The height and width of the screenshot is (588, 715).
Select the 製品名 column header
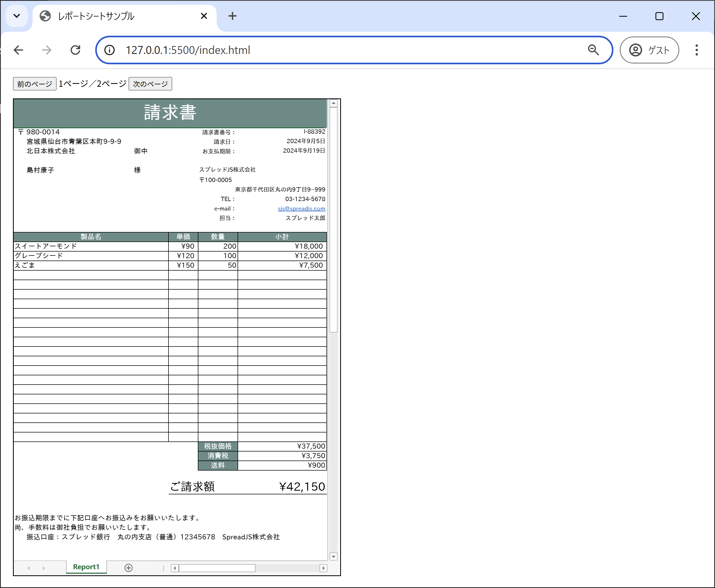[91, 237]
